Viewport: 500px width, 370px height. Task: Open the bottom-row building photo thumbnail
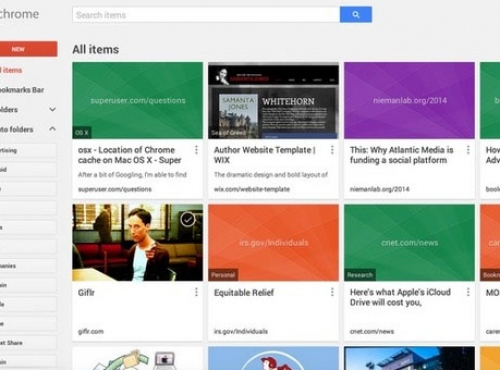pyautogui.click(x=410, y=358)
